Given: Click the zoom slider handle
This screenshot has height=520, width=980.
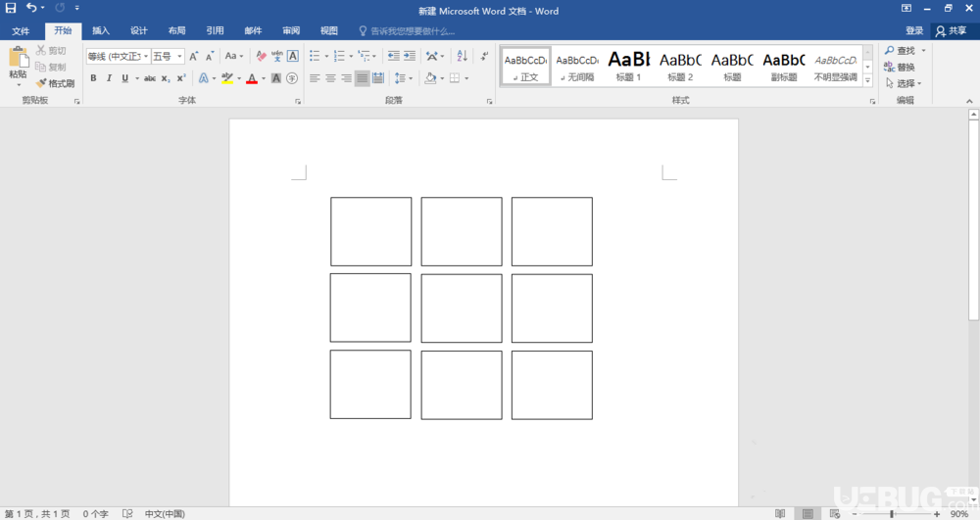Looking at the screenshot, I should click(892, 514).
